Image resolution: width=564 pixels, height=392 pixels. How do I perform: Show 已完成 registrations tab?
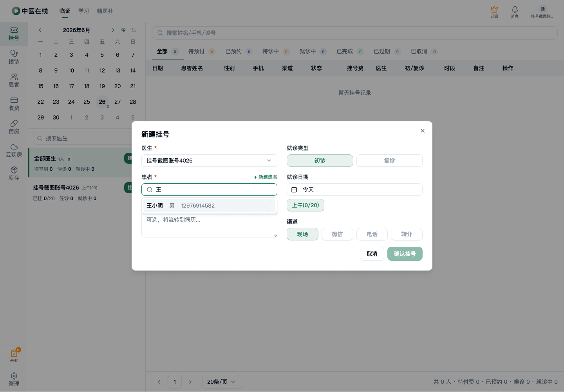click(x=350, y=51)
